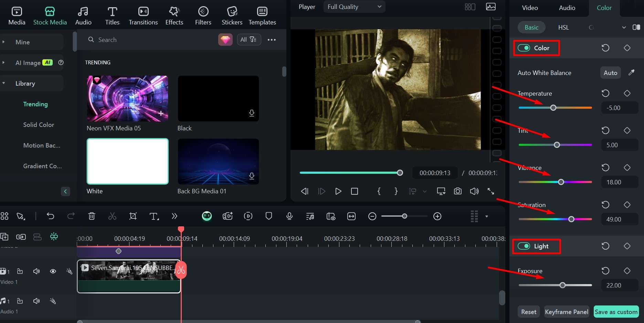Start a voiceover with the microphone icon
Image resolution: width=644 pixels, height=323 pixels.
click(x=289, y=216)
